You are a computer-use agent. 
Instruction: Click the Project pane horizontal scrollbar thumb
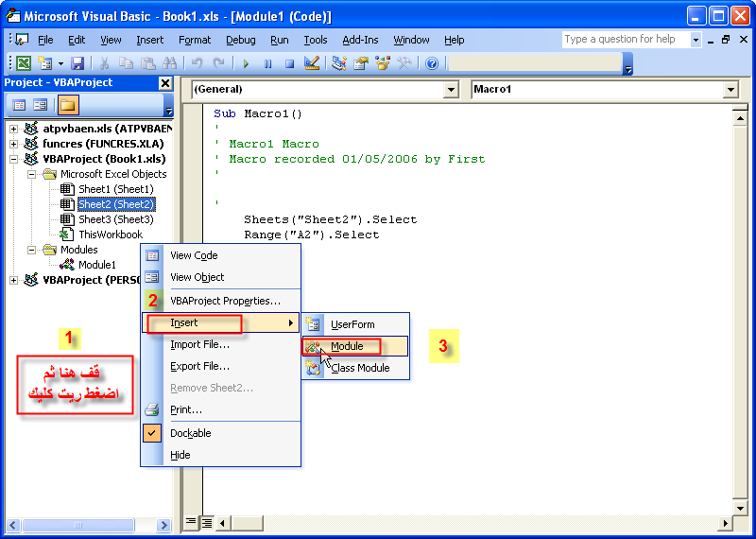pyautogui.click(x=78, y=525)
